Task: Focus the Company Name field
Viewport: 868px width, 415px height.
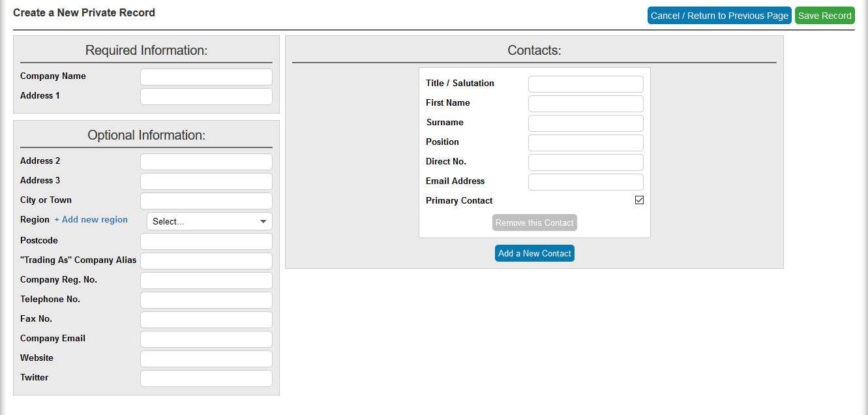Action: (x=206, y=77)
